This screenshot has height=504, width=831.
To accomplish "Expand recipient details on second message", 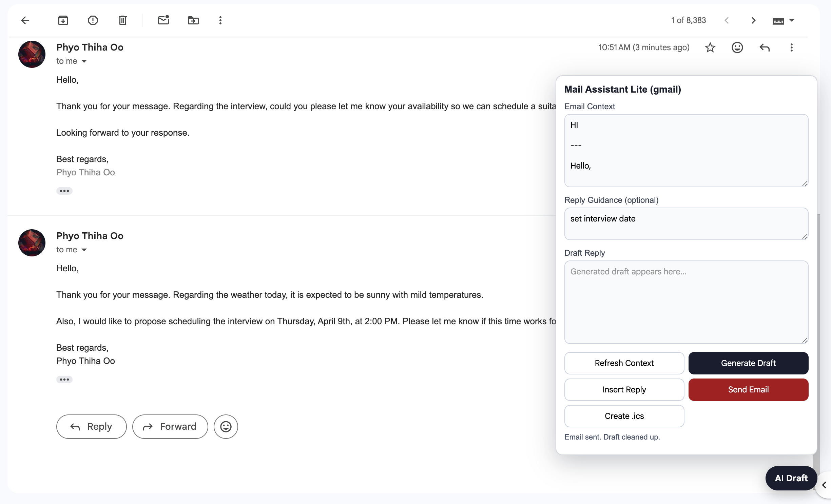I will 84,250.
